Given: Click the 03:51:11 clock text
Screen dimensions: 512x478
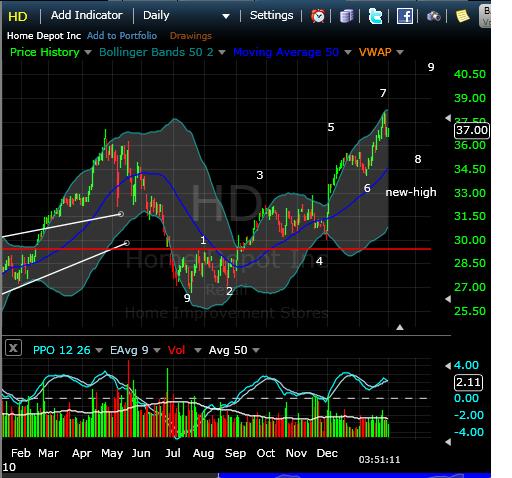Looking at the screenshot, I should tap(379, 460).
